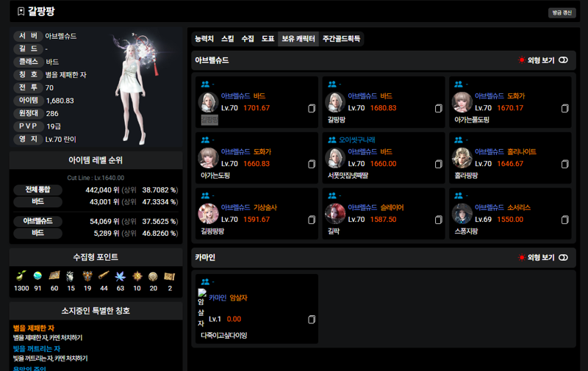Select the 도표 tab

[268, 39]
